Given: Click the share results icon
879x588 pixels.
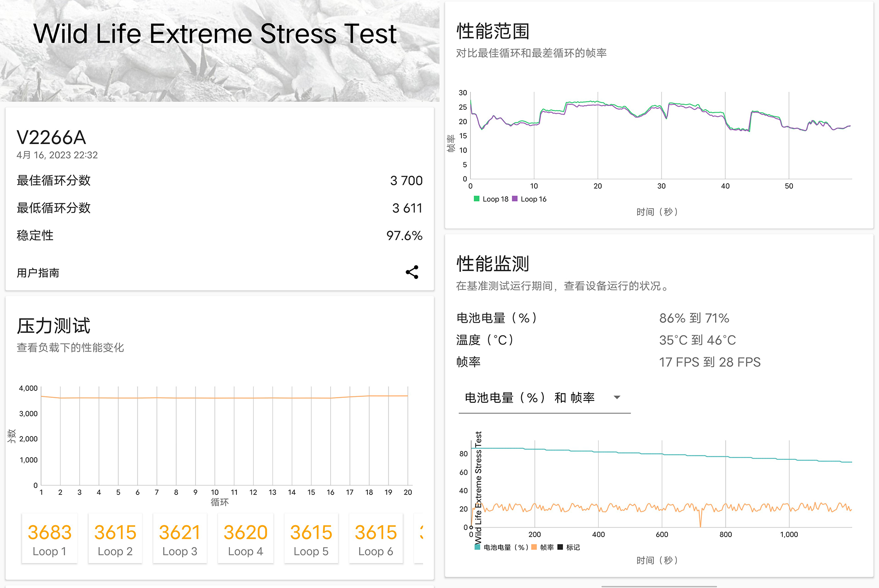Looking at the screenshot, I should pyautogui.click(x=411, y=272).
